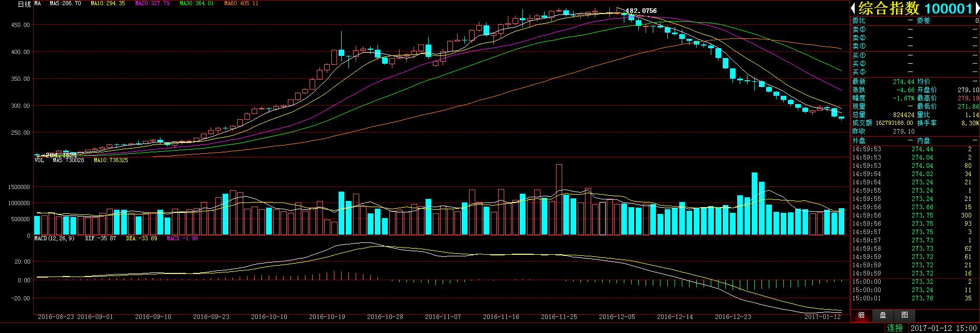The width and height of the screenshot is (980, 333).
Task: Select the 15:00:00 tick at 273.32
Action: tap(915, 282)
